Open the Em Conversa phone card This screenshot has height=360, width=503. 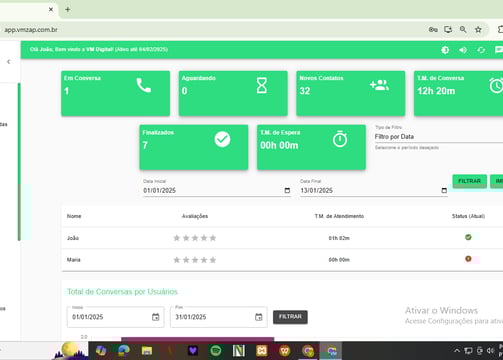(x=115, y=93)
